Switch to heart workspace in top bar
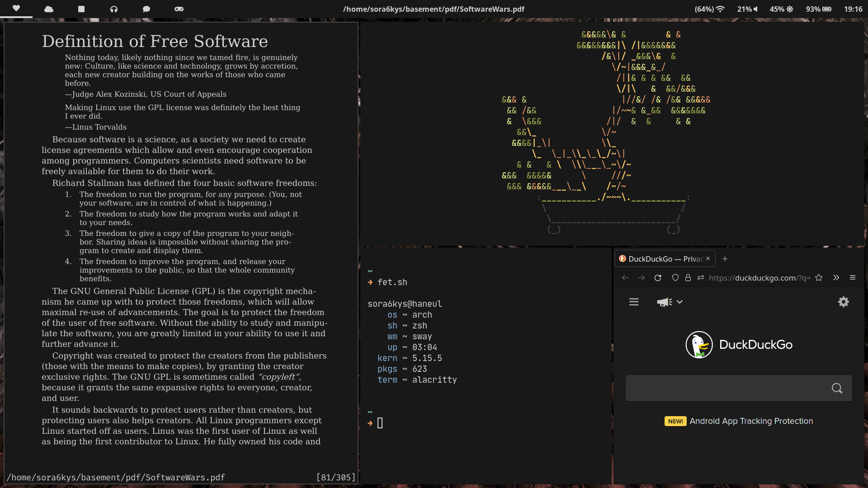868x488 pixels. pos(16,9)
